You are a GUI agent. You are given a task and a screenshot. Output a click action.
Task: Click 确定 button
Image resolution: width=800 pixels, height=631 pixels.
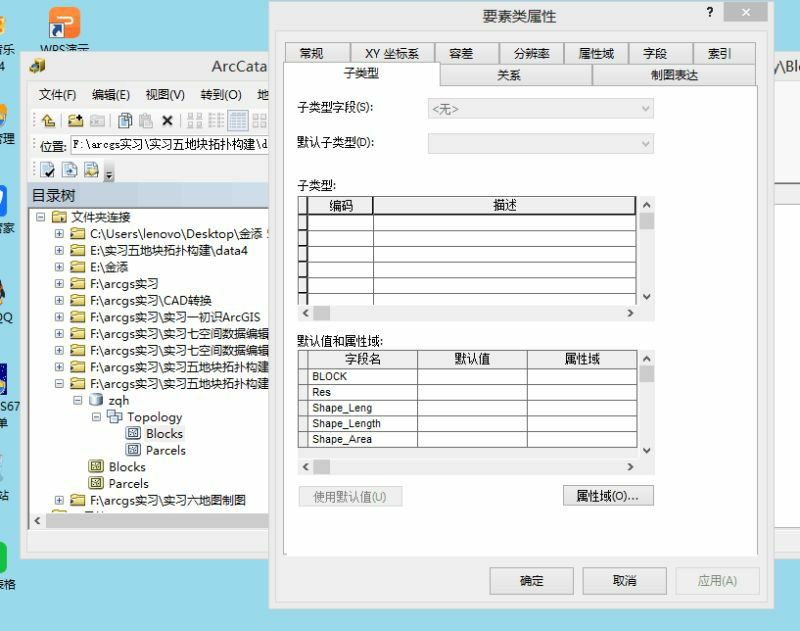click(531, 580)
